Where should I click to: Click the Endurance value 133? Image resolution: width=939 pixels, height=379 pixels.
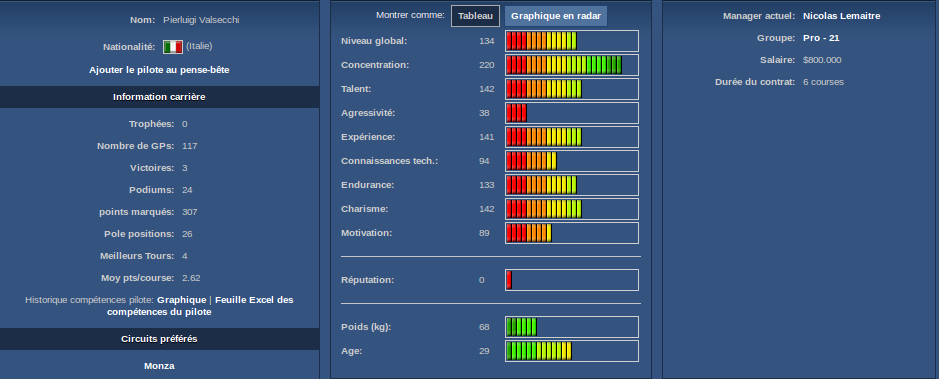(x=487, y=185)
